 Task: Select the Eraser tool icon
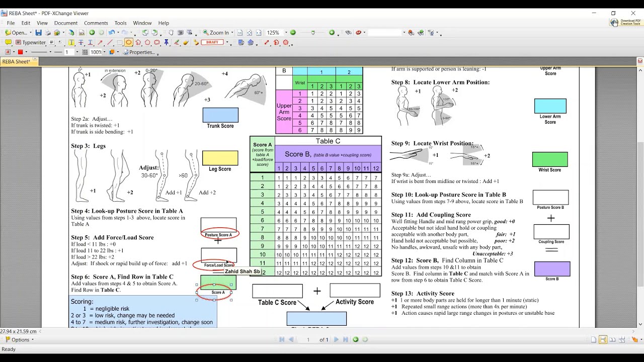click(186, 43)
